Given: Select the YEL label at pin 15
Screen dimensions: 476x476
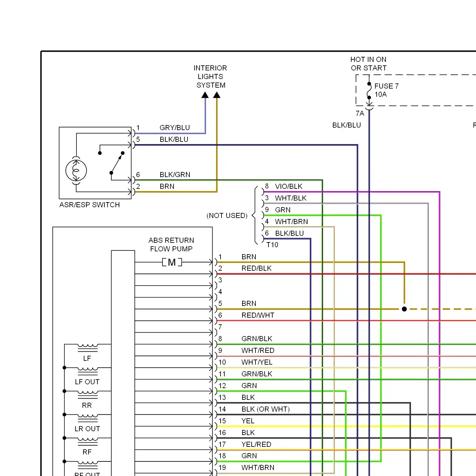Looking at the screenshot, I should coord(248,421).
